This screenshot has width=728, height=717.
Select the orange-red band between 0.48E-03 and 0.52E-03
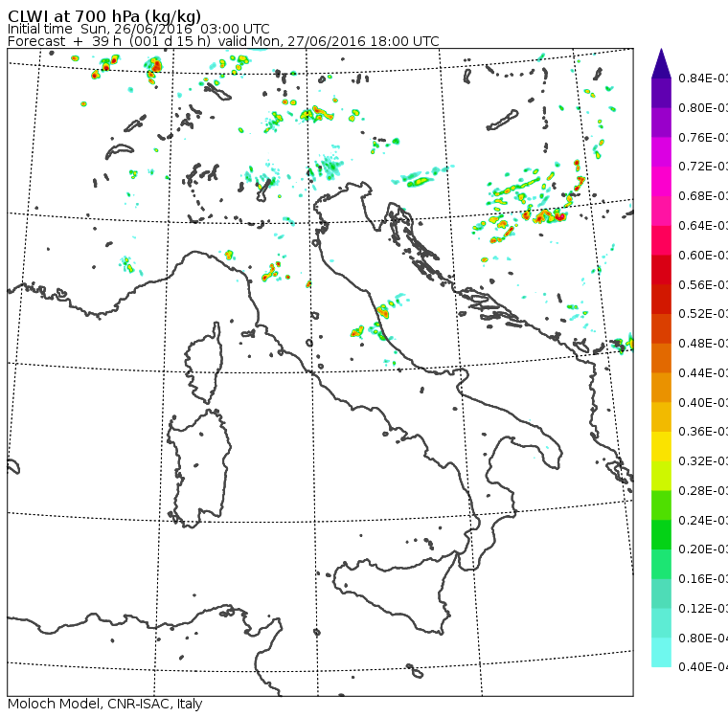tap(661, 328)
